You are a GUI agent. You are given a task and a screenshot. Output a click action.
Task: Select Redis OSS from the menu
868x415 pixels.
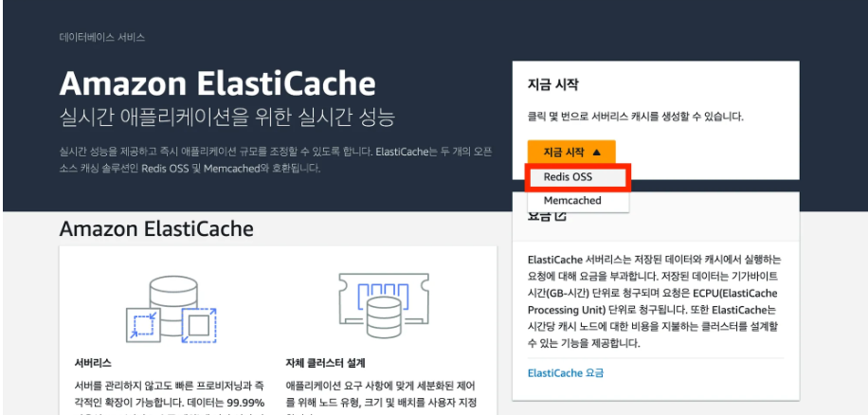[x=578, y=177]
